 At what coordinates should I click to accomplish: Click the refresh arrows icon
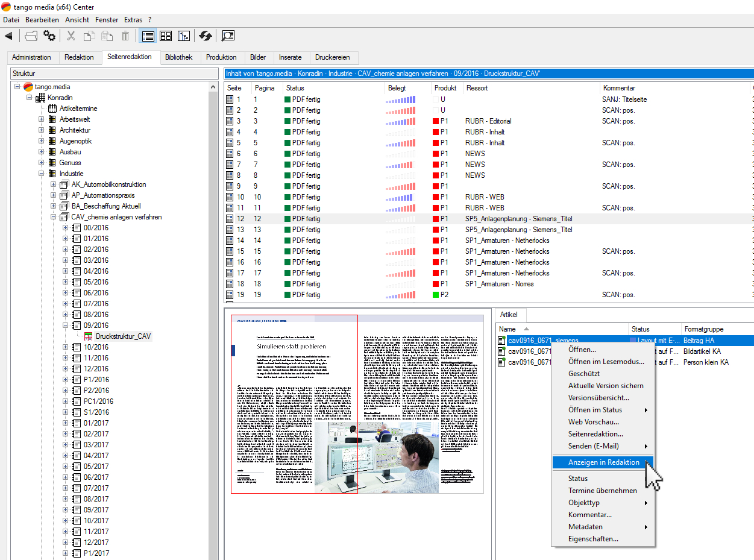pos(206,36)
